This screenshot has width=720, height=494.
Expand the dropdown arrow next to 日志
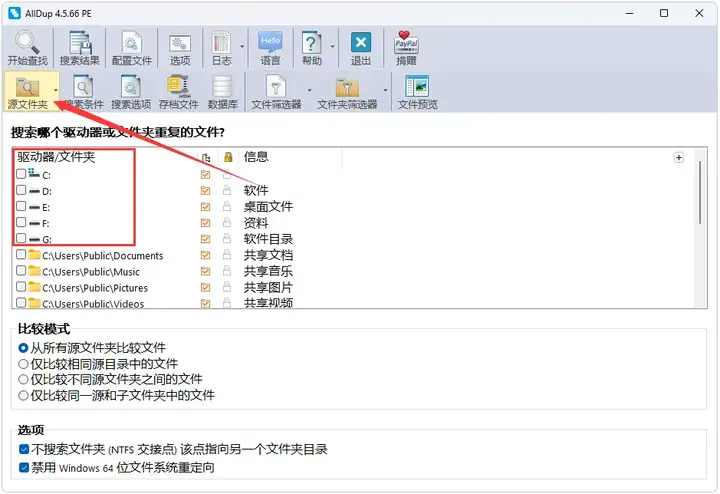pyautogui.click(x=242, y=46)
